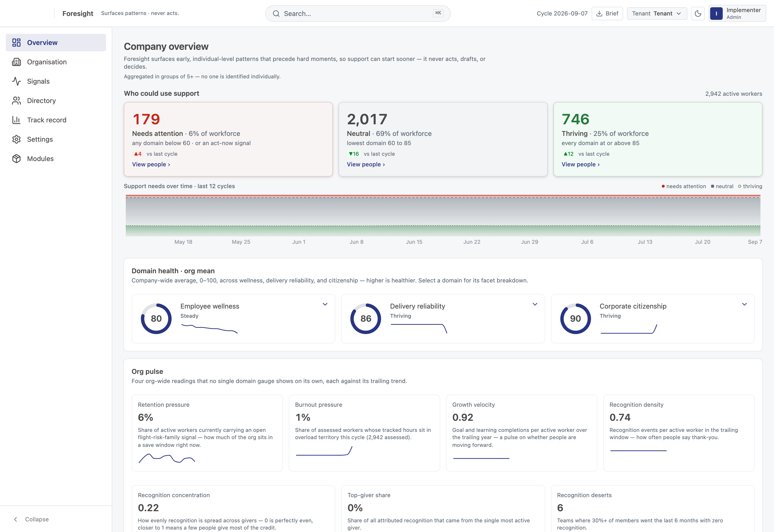The height and width of the screenshot is (532, 774).
Task: Open the Signals page from sidebar
Action: click(56, 81)
